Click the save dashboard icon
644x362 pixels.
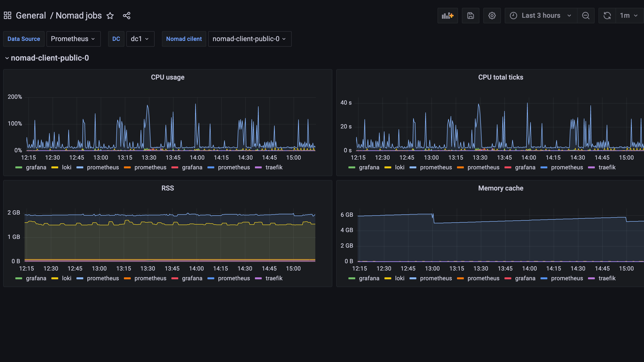pos(470,16)
